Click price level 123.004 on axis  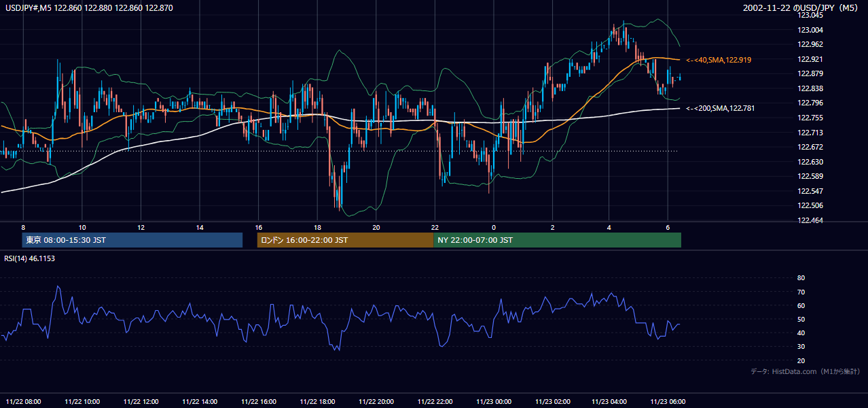(x=810, y=30)
